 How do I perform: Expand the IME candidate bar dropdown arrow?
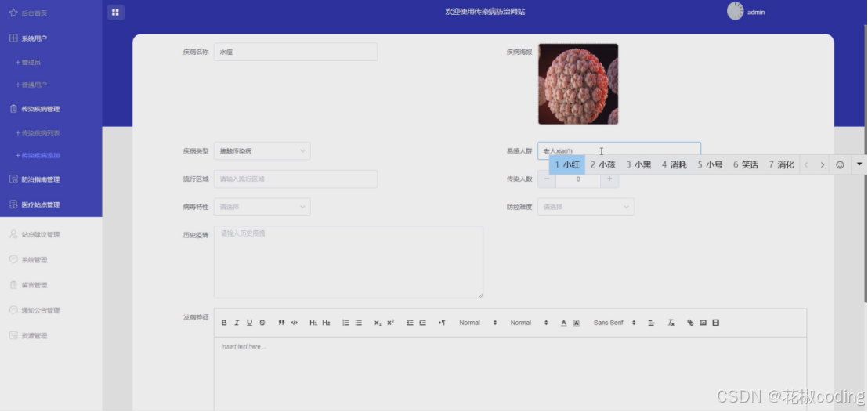point(859,164)
